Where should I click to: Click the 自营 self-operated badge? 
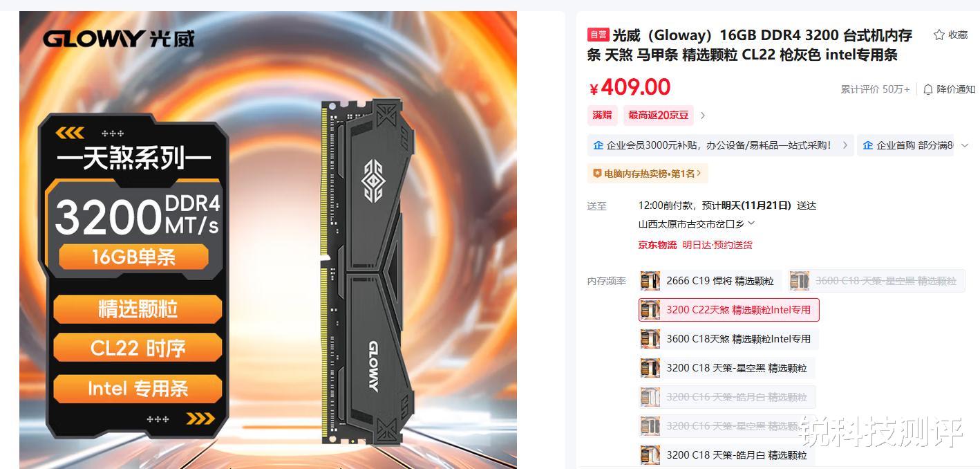(598, 35)
